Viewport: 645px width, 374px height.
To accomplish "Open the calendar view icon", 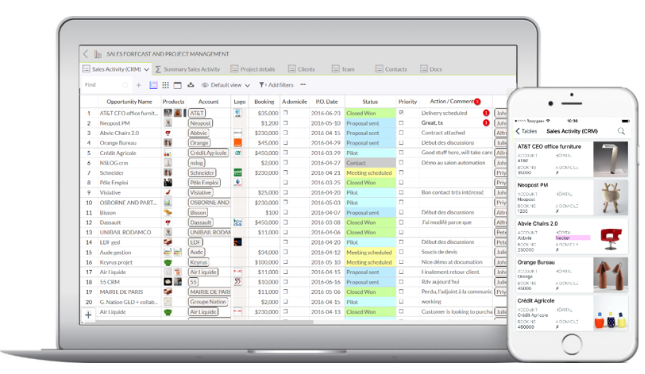I will point(178,85).
